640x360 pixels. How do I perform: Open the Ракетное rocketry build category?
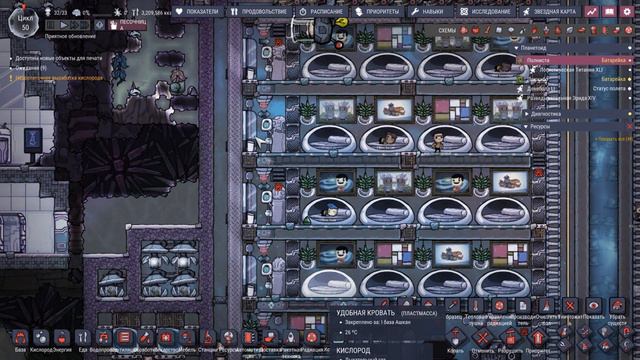(291, 338)
